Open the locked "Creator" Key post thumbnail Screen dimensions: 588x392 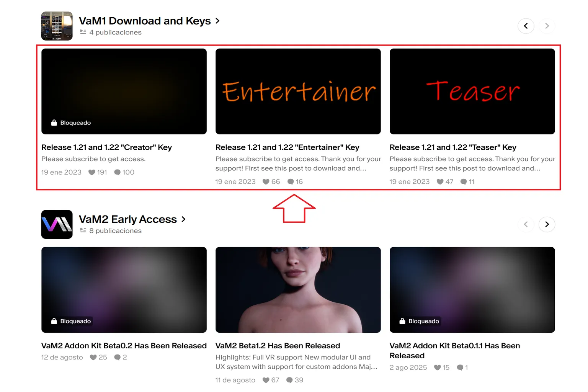tap(124, 91)
